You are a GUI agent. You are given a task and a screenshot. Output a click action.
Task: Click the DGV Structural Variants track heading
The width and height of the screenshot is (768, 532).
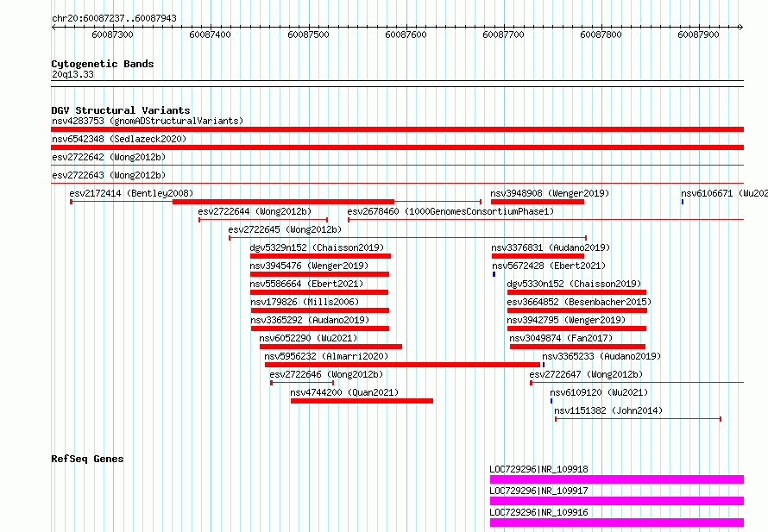[121, 110]
